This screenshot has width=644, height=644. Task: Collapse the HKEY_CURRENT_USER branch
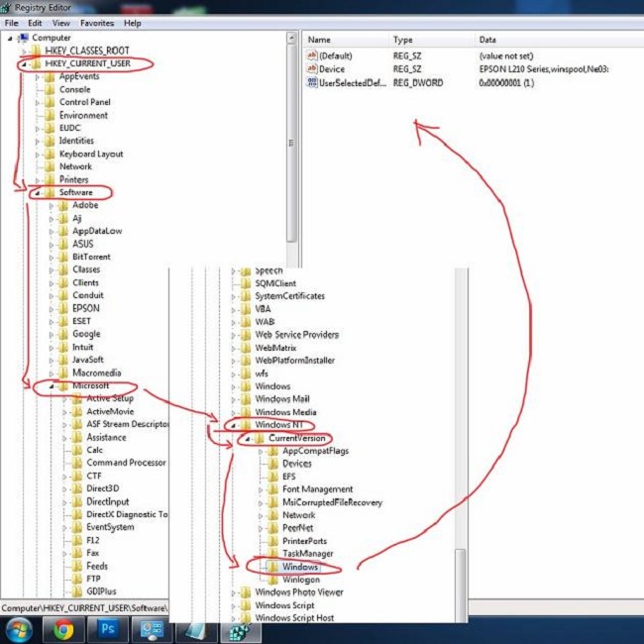(24, 63)
